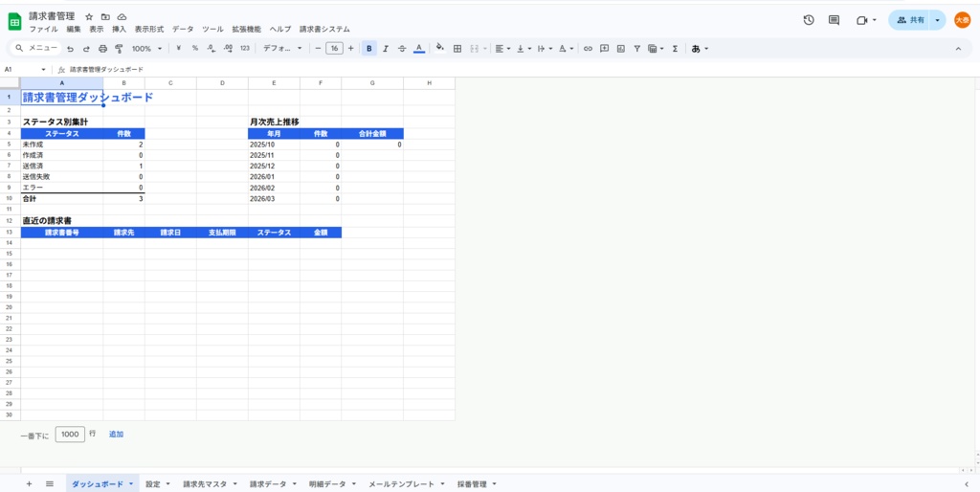Open the functions sigma icon
980x492 pixels.
[675, 48]
